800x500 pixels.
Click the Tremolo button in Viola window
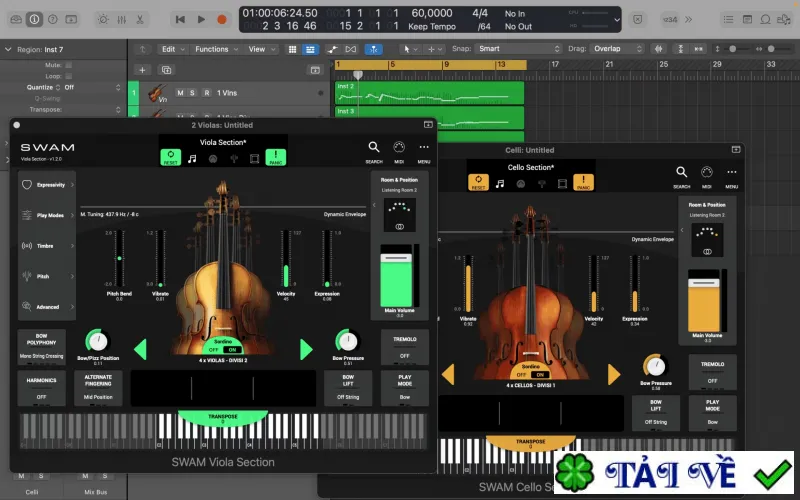[x=405, y=347]
